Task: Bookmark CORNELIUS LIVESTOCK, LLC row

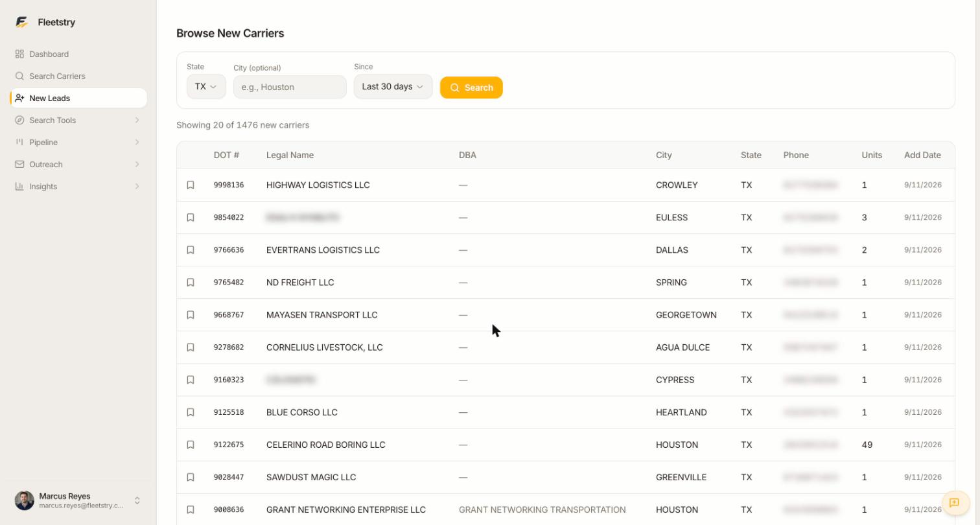Action: [x=191, y=347]
